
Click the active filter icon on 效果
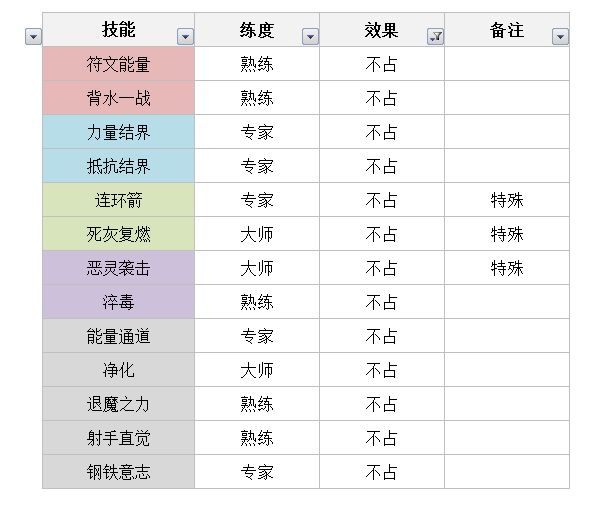tap(435, 37)
